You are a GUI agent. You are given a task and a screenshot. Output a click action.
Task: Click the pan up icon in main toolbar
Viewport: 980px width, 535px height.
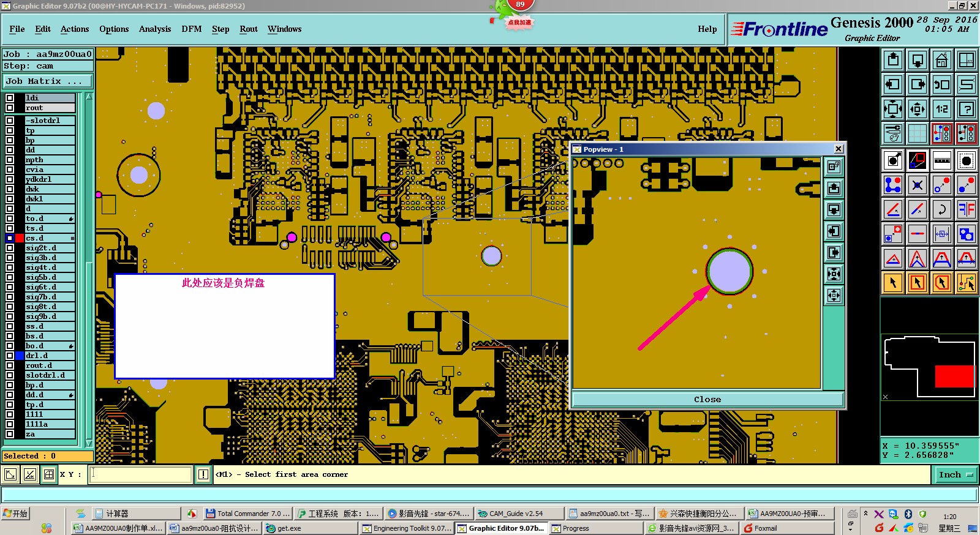tap(893, 60)
